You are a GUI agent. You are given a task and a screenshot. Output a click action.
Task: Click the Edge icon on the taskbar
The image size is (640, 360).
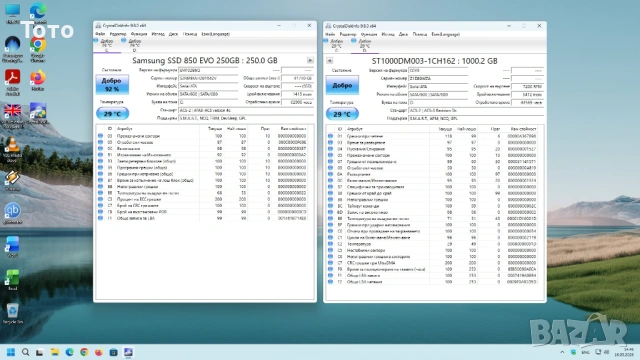(69, 352)
